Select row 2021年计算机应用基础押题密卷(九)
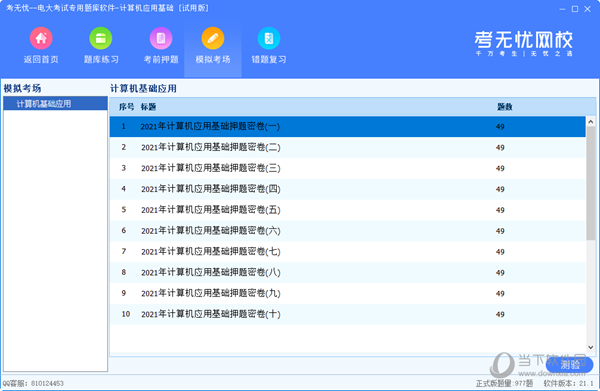Image resolution: width=600 pixels, height=391 pixels. (x=347, y=293)
